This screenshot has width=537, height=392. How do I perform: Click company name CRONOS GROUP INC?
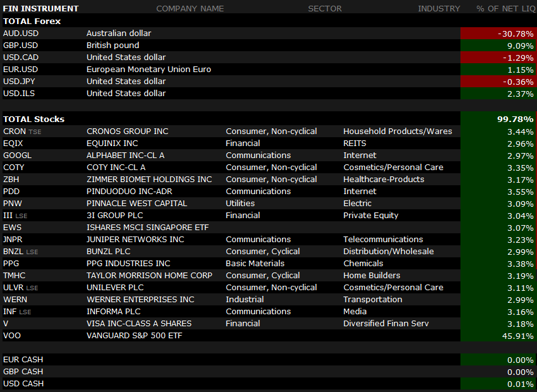127,131
